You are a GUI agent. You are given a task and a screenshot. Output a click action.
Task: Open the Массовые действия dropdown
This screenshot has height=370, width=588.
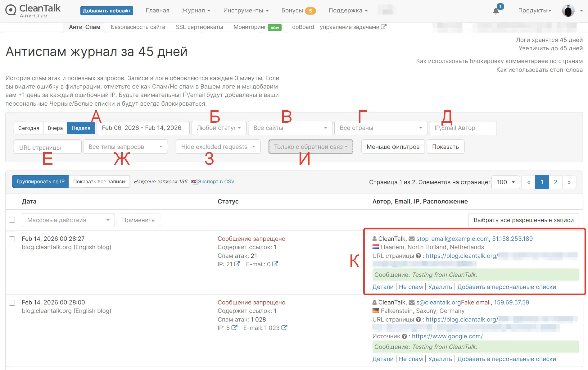point(68,220)
